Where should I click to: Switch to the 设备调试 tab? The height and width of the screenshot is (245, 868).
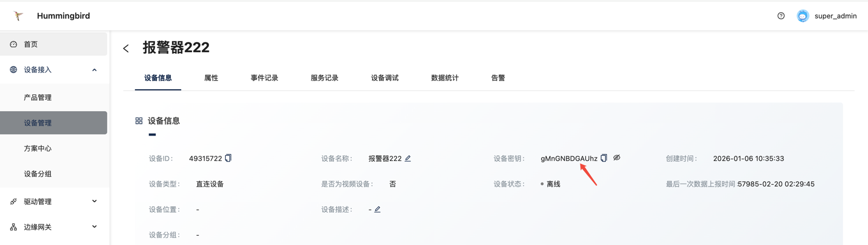tap(385, 78)
